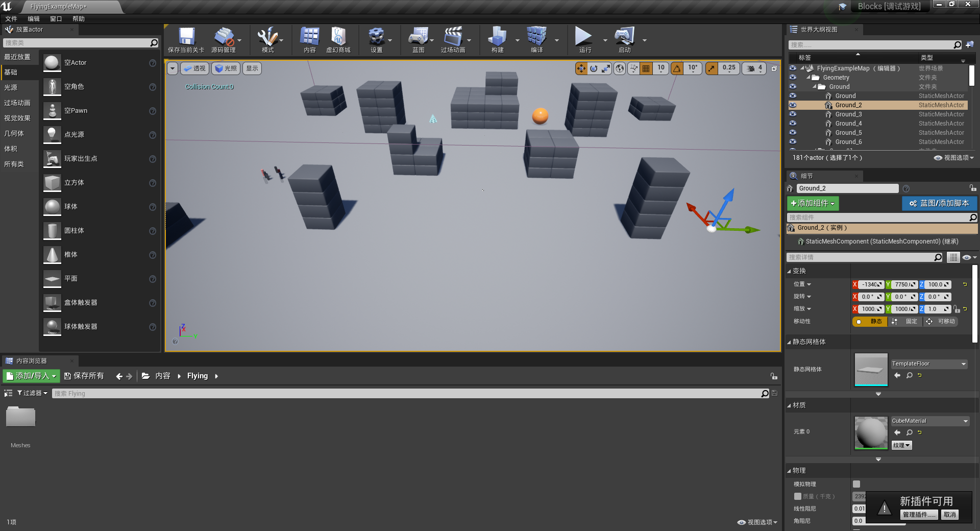
Task: Open camera speed dropdown
Action: click(754, 68)
